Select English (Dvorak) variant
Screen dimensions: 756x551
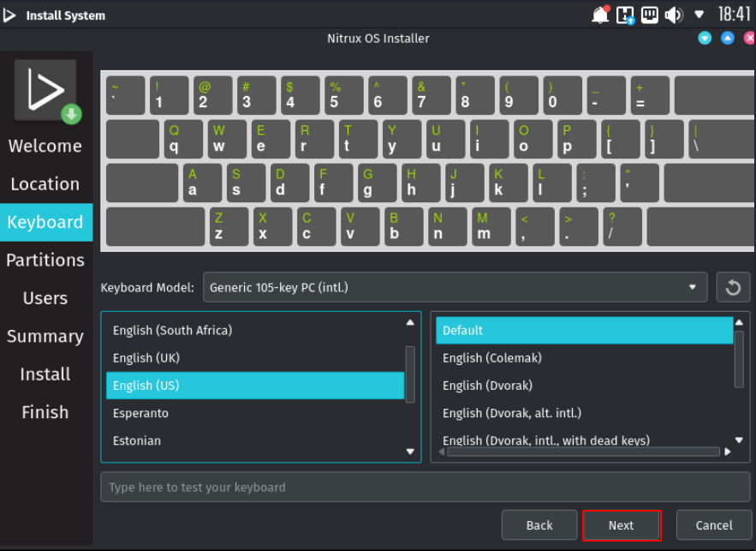click(x=585, y=386)
